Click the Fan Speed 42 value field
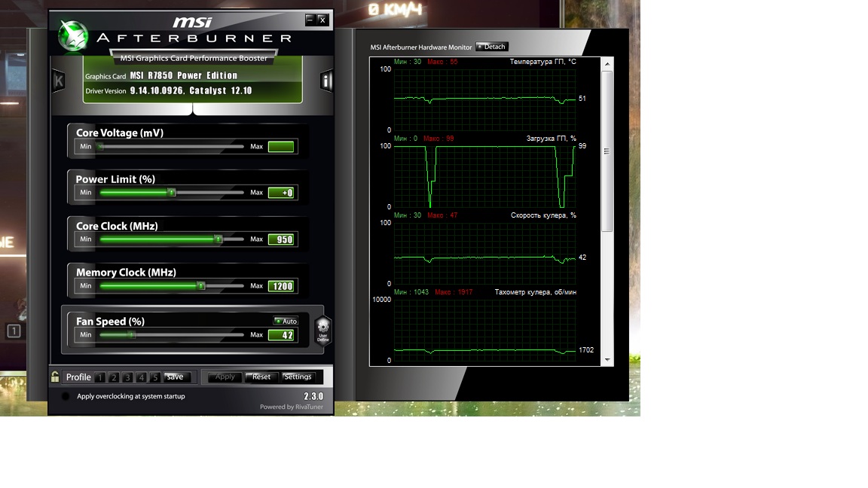The height and width of the screenshot is (488, 868). (281, 334)
